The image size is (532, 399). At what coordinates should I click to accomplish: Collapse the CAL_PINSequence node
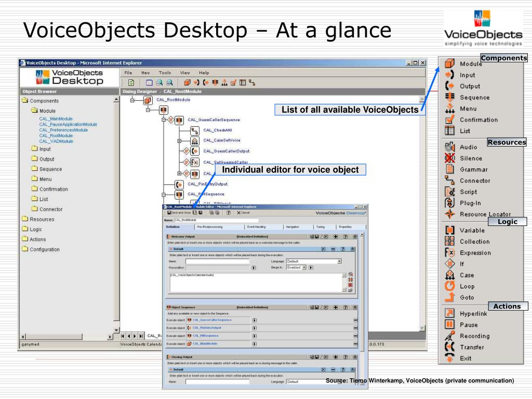tap(164, 195)
